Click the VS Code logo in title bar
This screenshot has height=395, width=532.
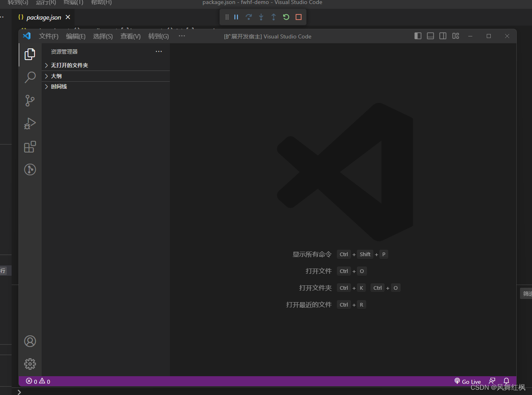click(27, 36)
